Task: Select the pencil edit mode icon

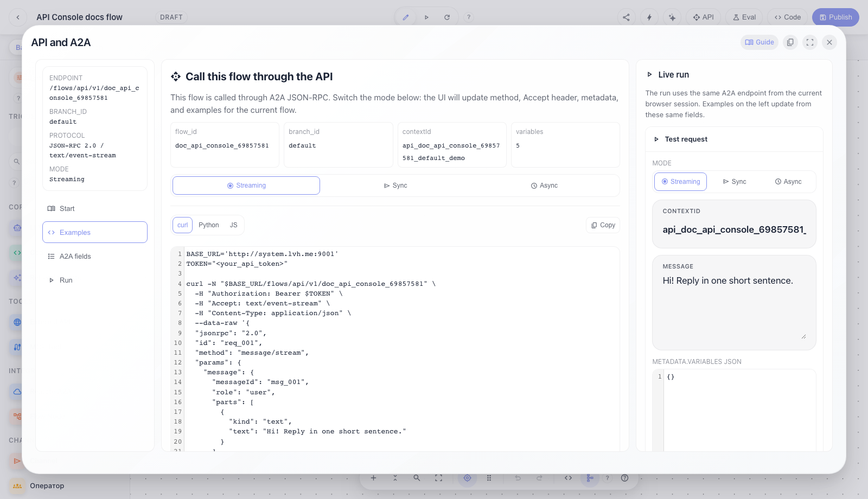Action: [x=405, y=17]
